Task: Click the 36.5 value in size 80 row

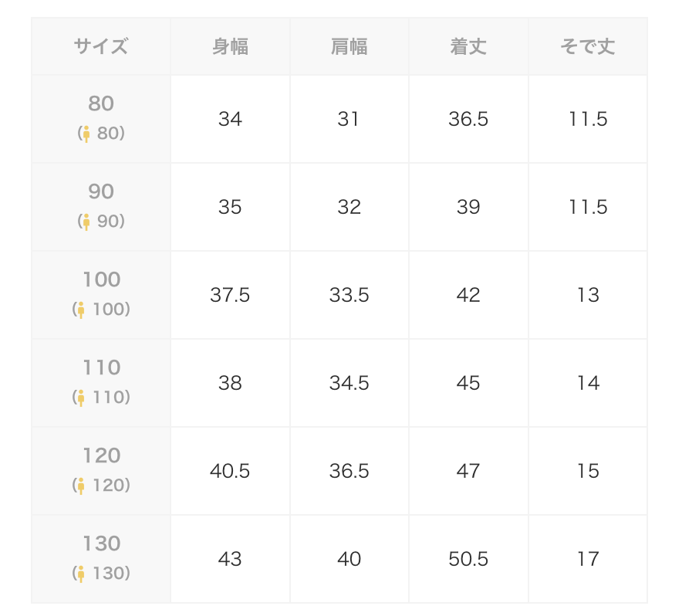Action: click(468, 119)
